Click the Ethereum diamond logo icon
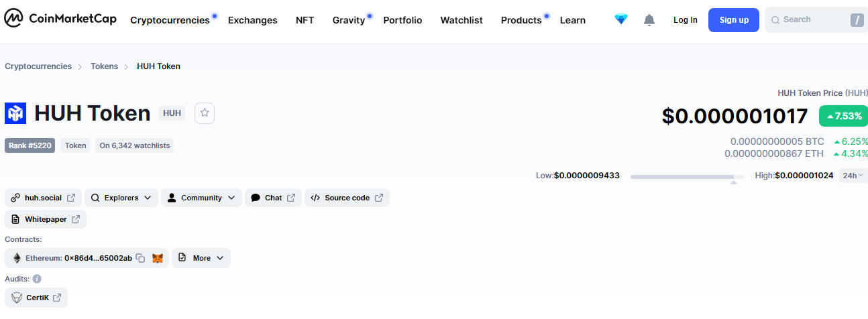Viewport: 868px width, 319px height. 17,258
